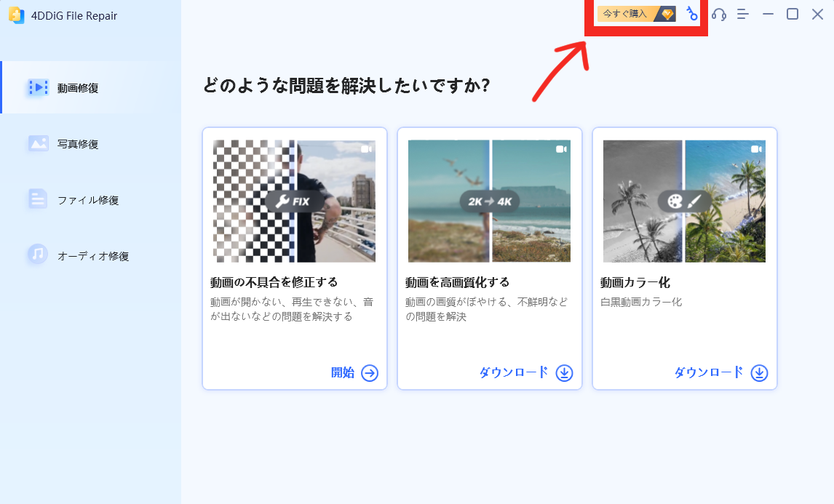Click the download arrow icon for video colorization
Viewport: 834px width, 504px height.
click(x=759, y=373)
